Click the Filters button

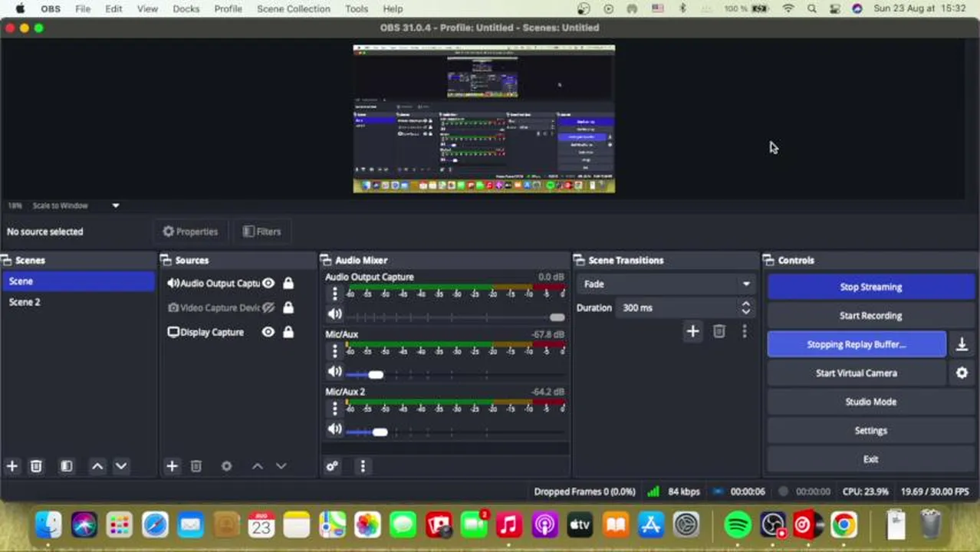262,232
